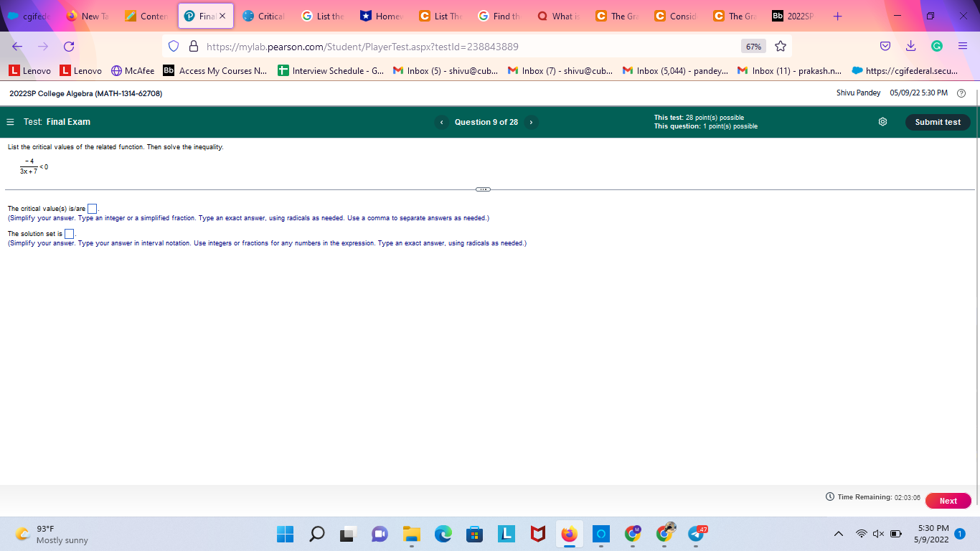Click the pink Next button

[x=948, y=501]
